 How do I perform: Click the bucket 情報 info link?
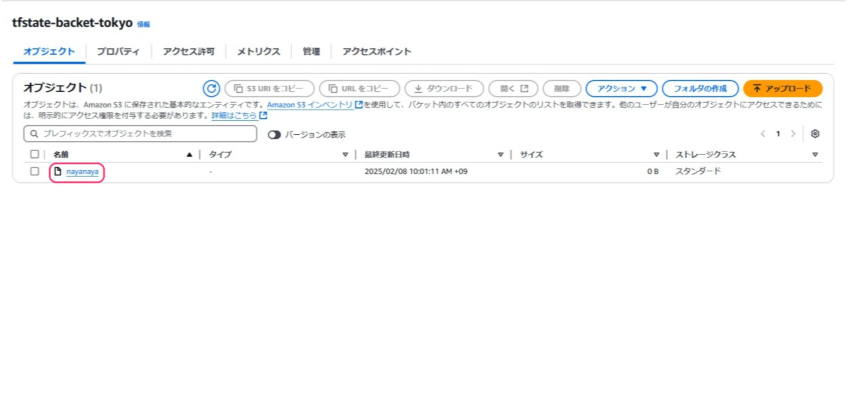point(144,24)
